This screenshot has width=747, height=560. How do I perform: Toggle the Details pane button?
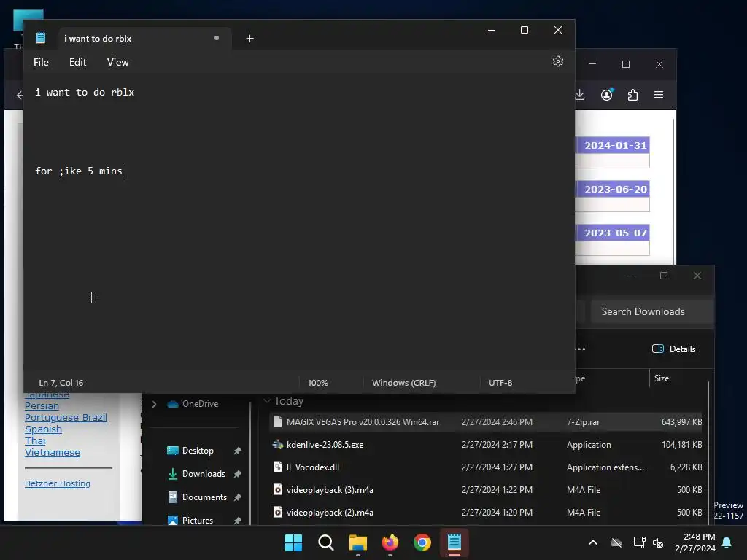673,349
